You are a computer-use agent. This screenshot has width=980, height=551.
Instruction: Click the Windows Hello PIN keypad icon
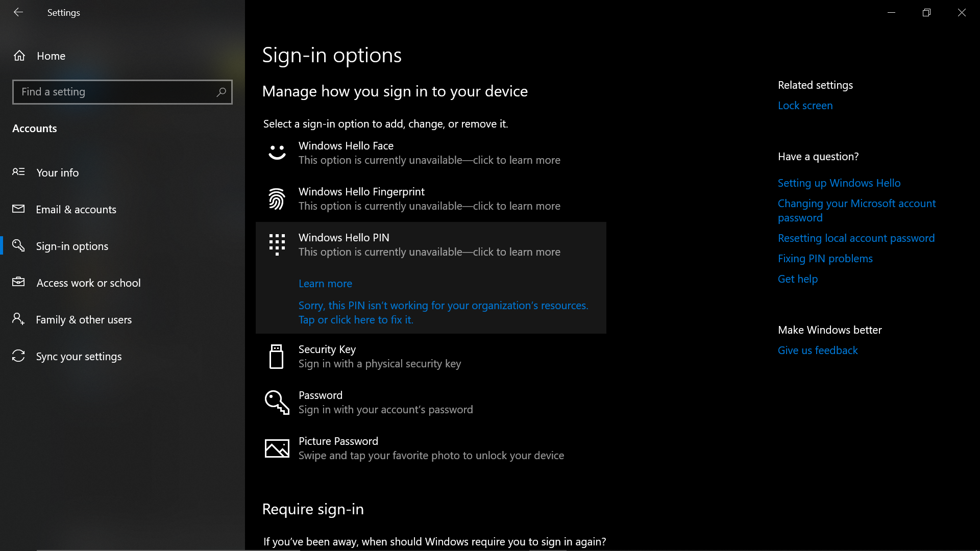click(277, 244)
